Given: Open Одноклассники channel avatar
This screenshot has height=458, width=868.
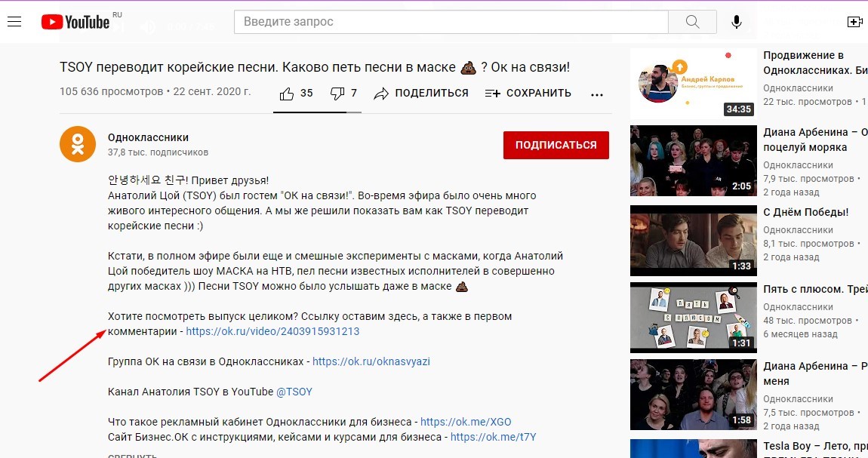Looking at the screenshot, I should (78, 144).
